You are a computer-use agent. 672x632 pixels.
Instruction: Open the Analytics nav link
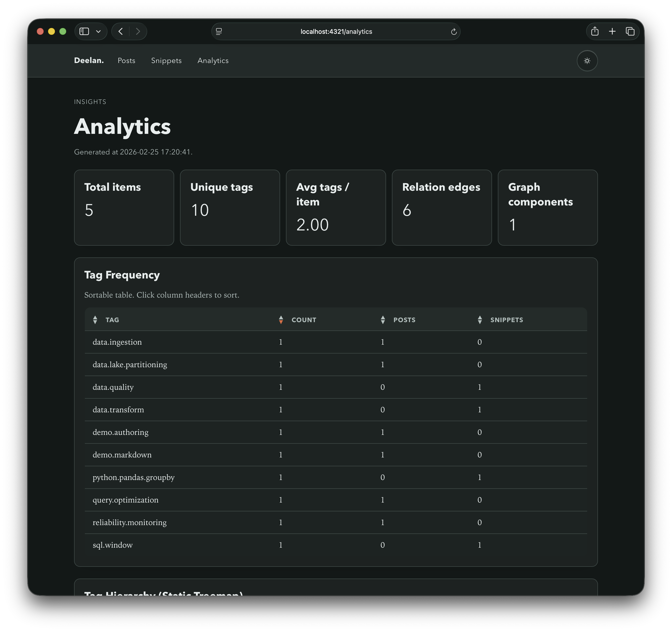click(x=213, y=61)
